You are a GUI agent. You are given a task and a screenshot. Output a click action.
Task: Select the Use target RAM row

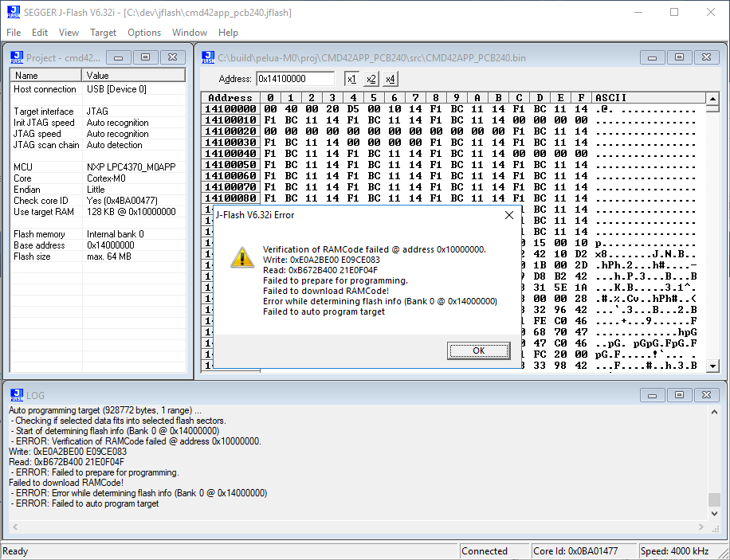point(98,212)
